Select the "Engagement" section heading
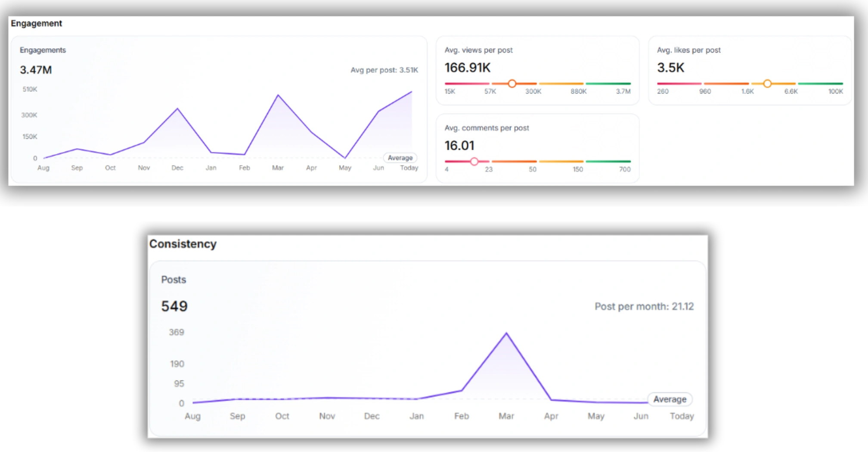The width and height of the screenshot is (868, 452). coord(37,23)
